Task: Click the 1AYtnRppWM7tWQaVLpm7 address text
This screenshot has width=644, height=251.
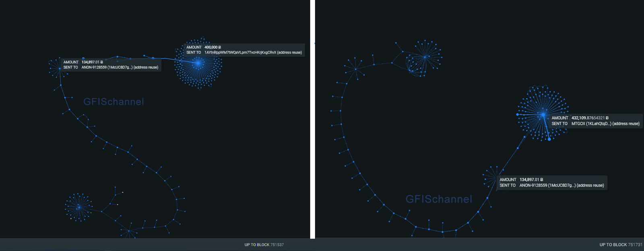Action: (x=240, y=52)
